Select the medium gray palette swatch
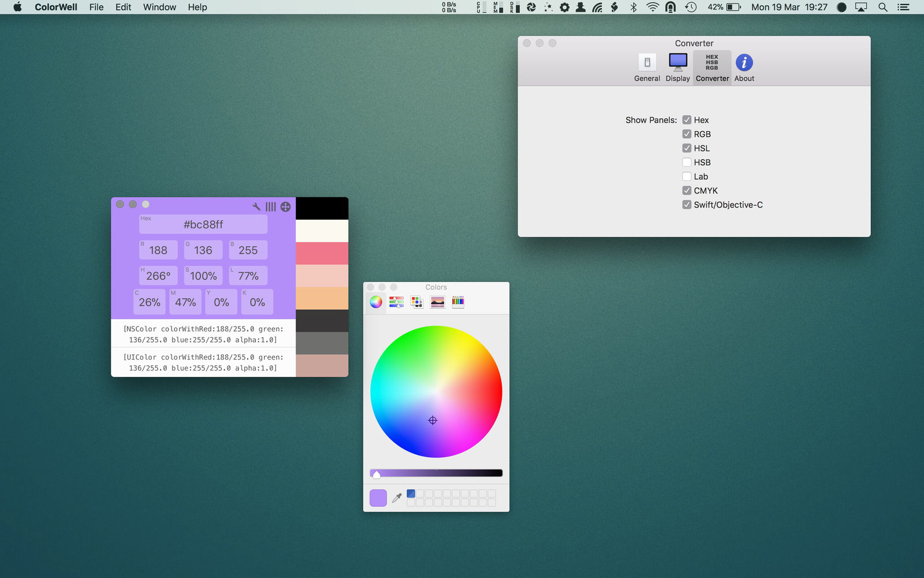924x578 pixels. click(322, 343)
